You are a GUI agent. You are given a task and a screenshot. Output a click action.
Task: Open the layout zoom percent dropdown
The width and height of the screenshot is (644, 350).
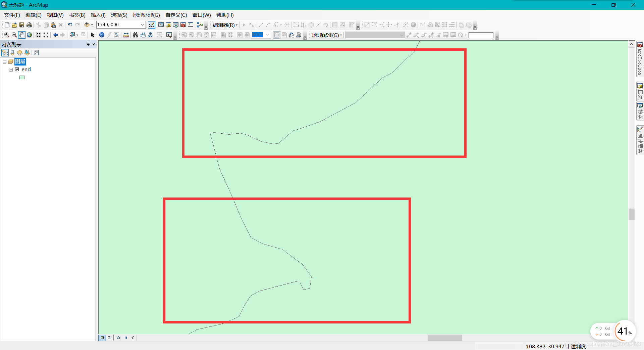(x=267, y=35)
